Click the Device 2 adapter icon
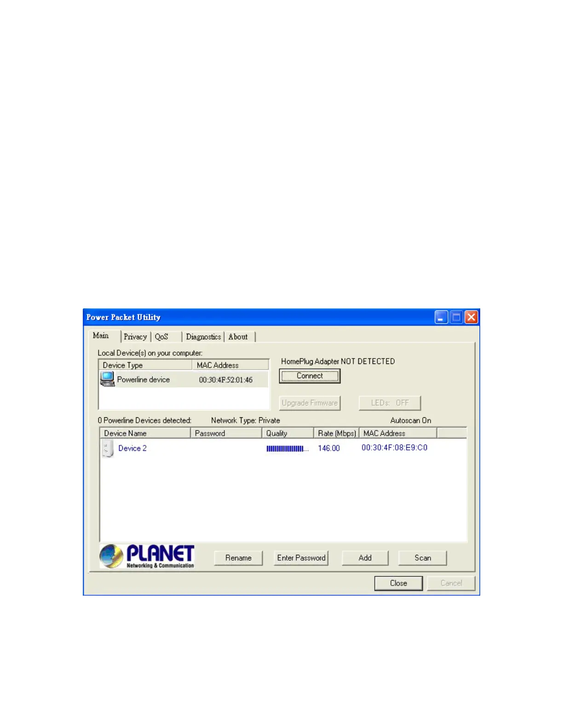 [108, 449]
